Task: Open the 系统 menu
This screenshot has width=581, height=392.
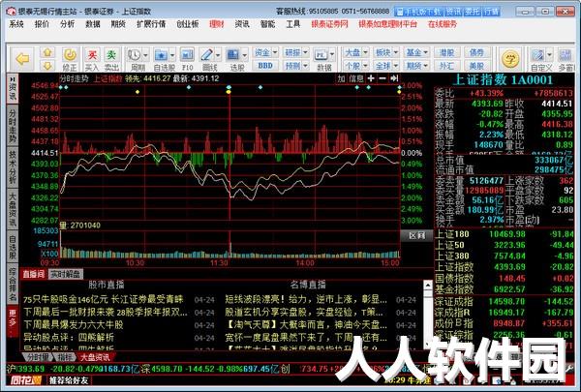Action: coord(16,24)
